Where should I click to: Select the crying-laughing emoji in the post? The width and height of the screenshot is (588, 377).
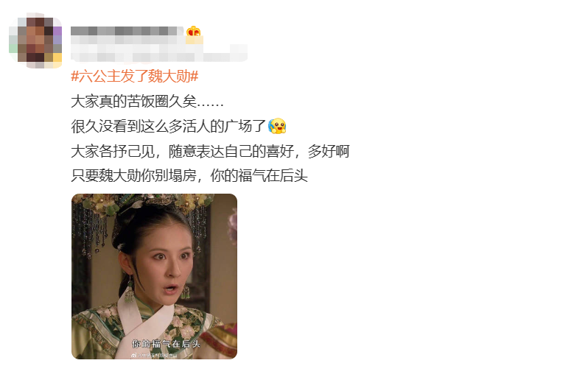tap(277, 126)
